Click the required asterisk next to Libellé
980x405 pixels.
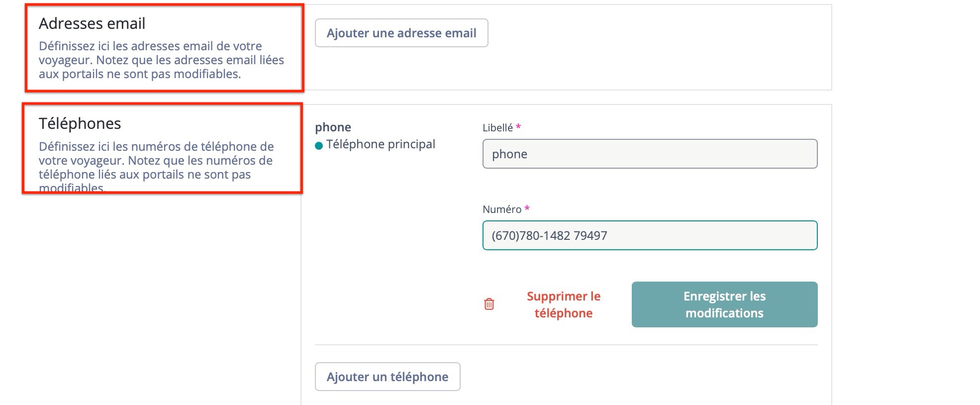click(x=517, y=127)
